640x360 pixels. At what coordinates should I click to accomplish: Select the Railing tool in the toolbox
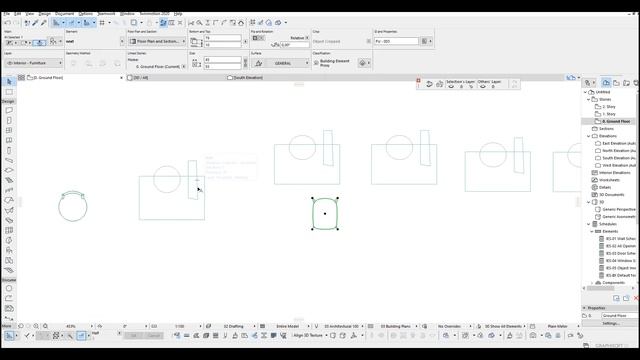click(x=9, y=190)
